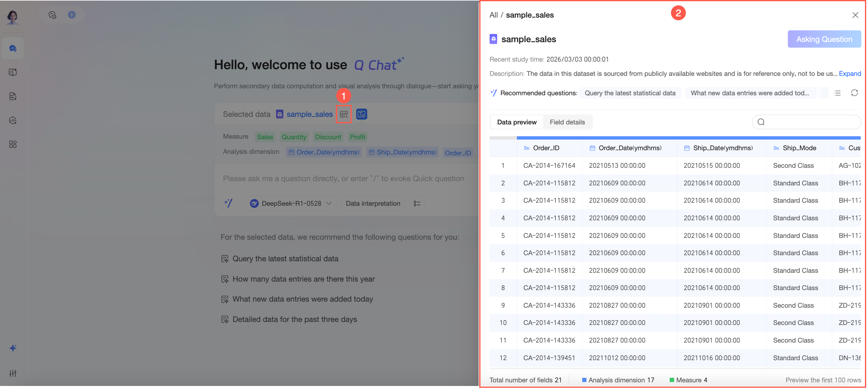
Task: Select the Profit measure tag
Action: [357, 137]
